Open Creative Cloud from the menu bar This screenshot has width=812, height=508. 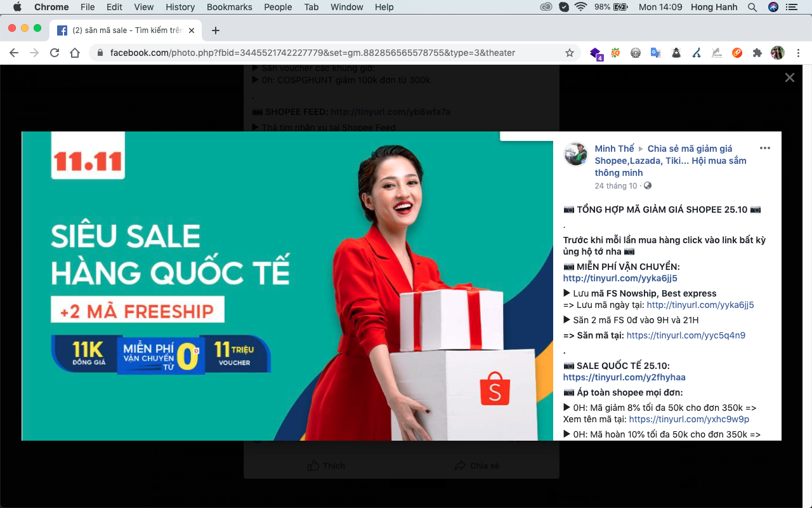[546, 7]
